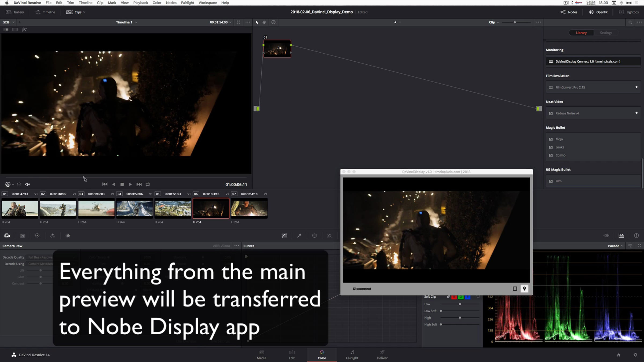The width and height of the screenshot is (644, 362).
Task: Link the RGB channels in Soft Clip
Action: click(448, 297)
